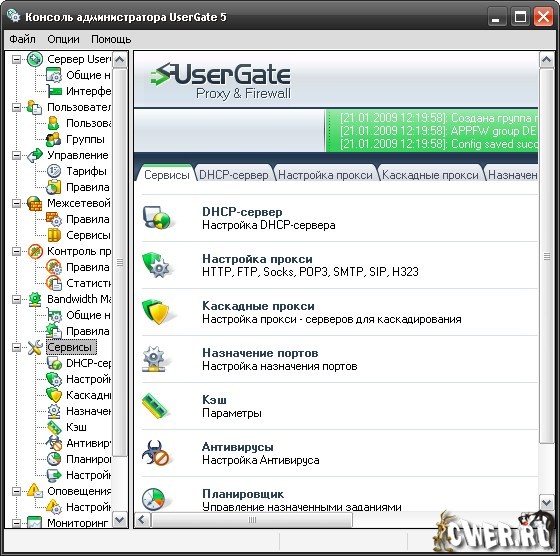Click the Кэш tree icon in sidebar

[x=54, y=427]
